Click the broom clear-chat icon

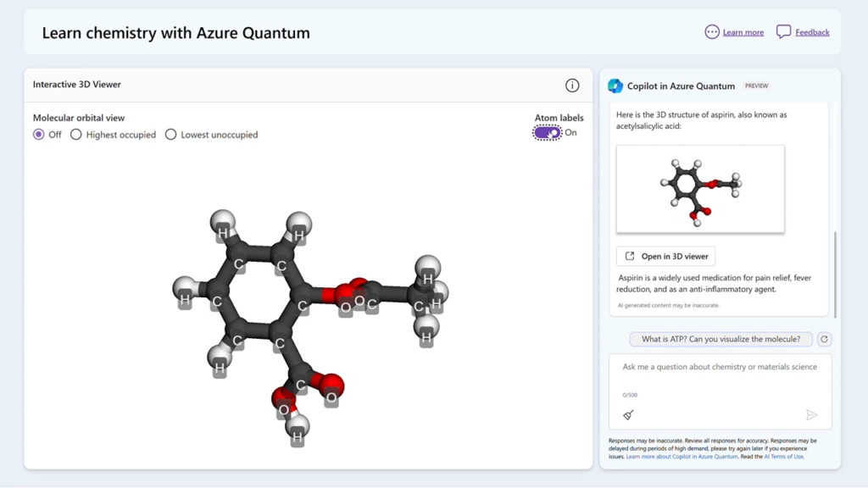628,414
